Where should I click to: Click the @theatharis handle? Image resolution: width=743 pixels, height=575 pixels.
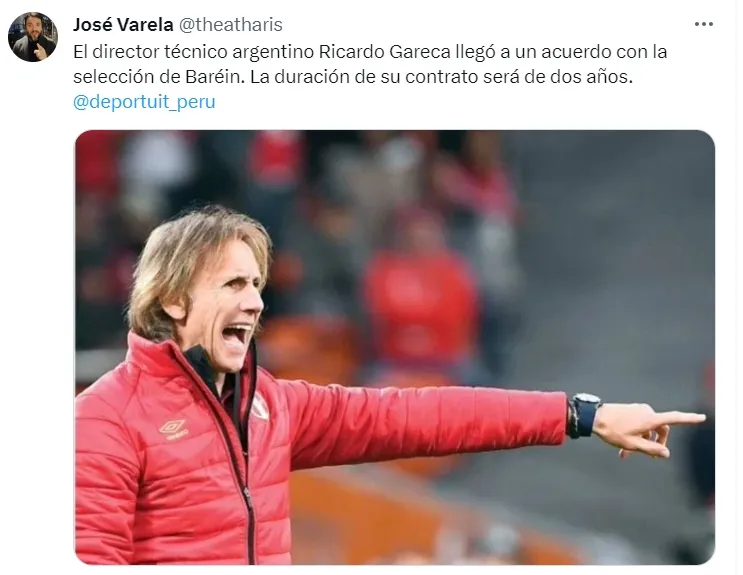tap(230, 25)
